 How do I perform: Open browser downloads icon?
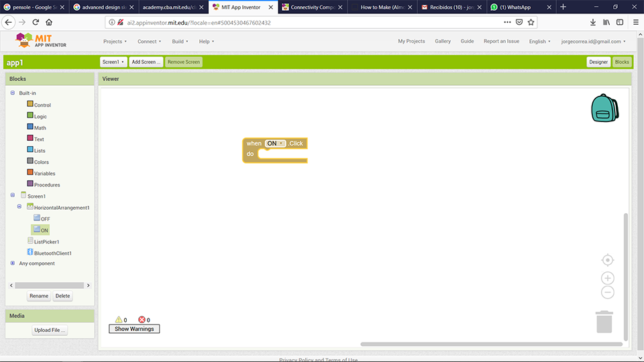(x=592, y=22)
